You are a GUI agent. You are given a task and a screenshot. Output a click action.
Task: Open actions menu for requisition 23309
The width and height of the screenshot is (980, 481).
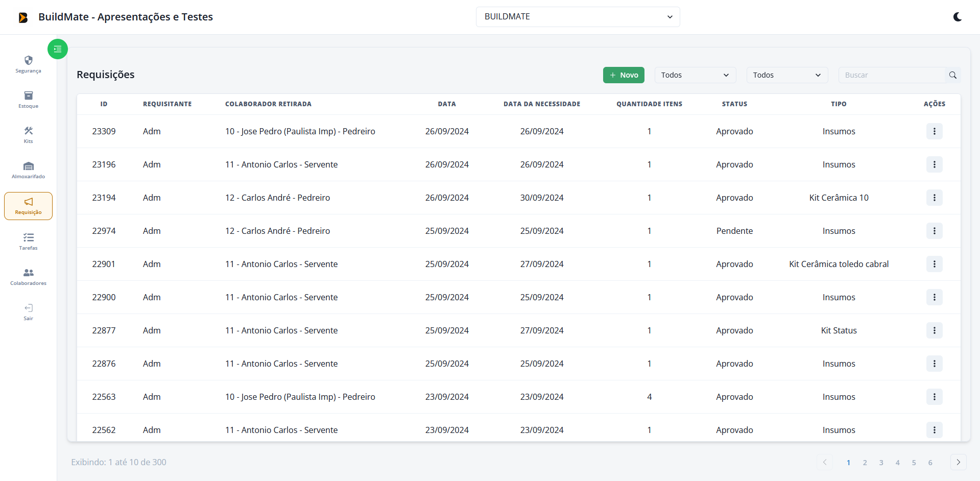point(934,131)
